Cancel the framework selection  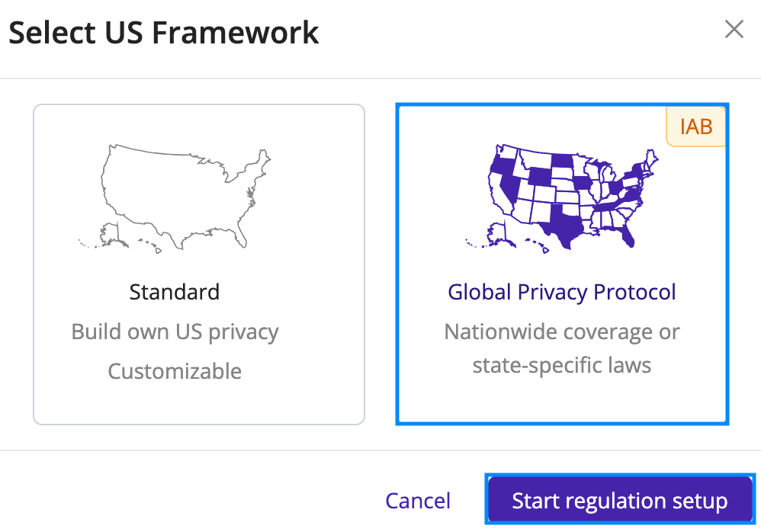pyautogui.click(x=418, y=501)
